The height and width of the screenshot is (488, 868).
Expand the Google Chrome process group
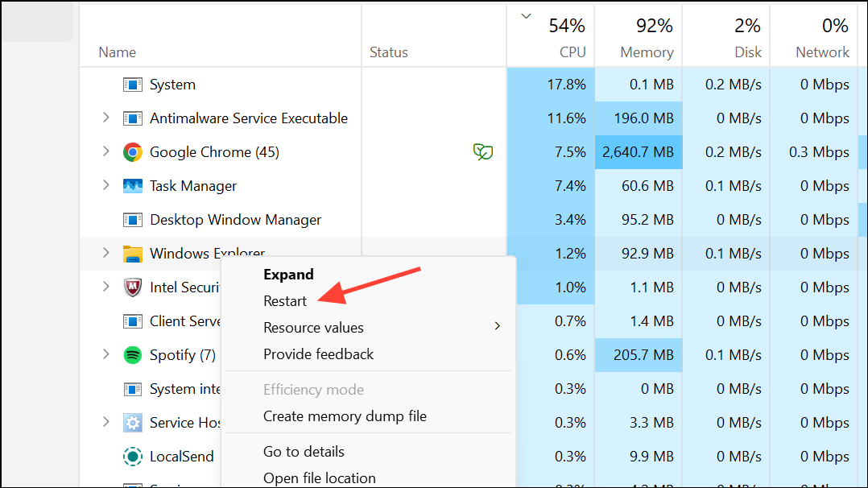(105, 151)
